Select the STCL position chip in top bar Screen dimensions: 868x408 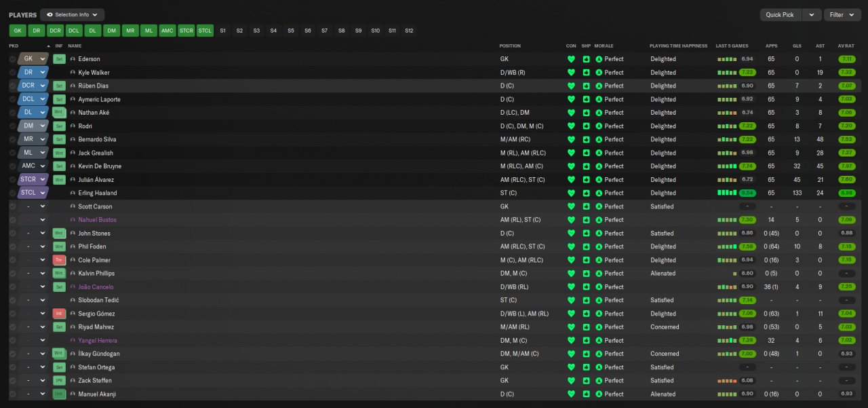pos(205,31)
